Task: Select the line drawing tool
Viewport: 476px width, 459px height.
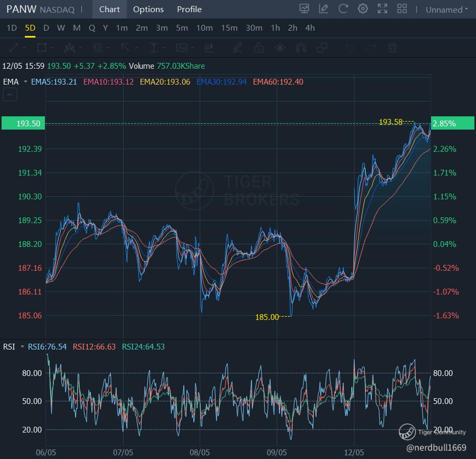Action: (x=14, y=48)
